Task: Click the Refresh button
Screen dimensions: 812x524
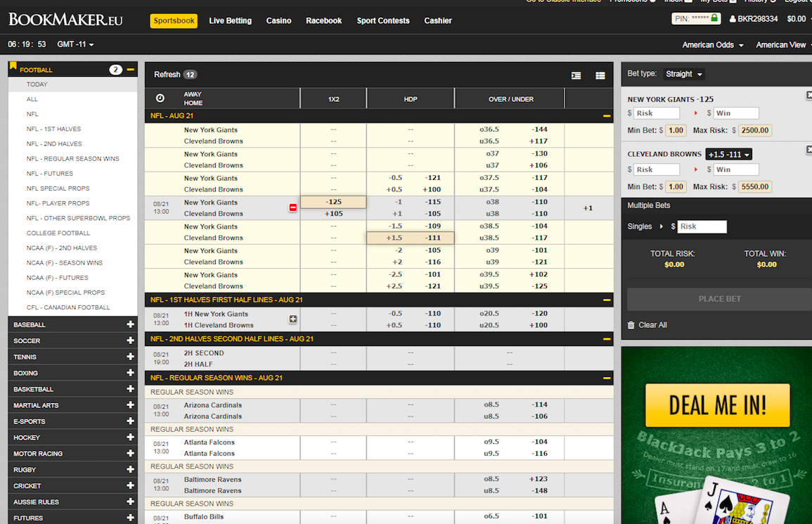Action: point(175,75)
